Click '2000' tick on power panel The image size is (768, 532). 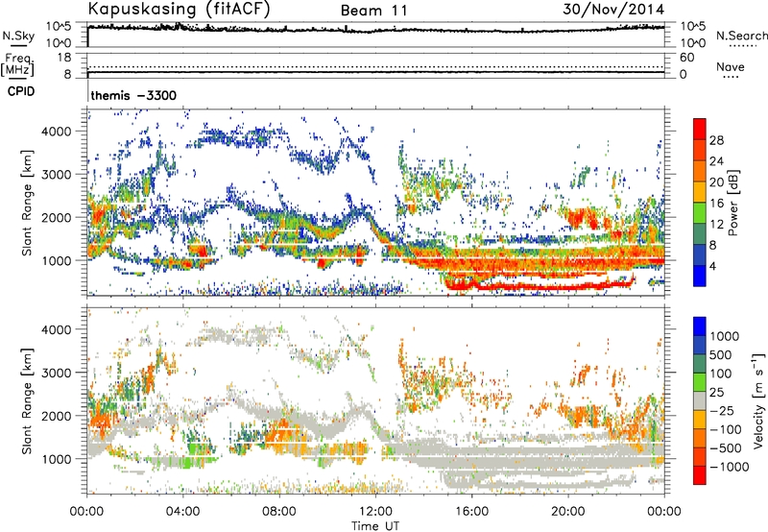coord(56,217)
